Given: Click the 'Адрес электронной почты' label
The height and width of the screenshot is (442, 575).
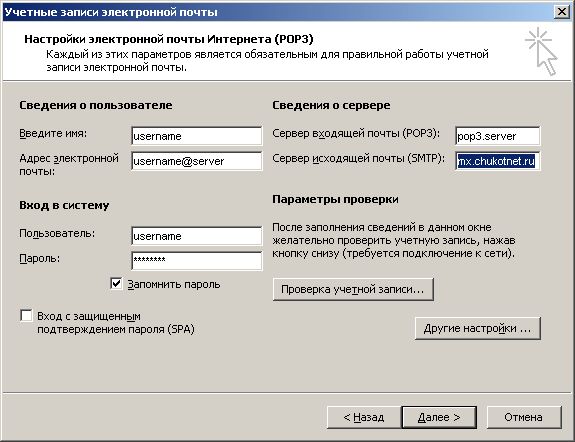Looking at the screenshot, I should (69, 165).
